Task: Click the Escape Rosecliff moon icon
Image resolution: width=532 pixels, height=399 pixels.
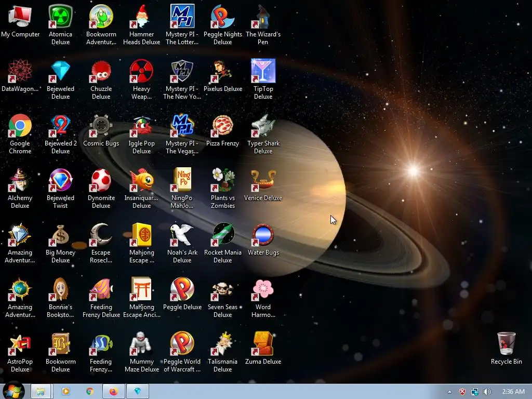Action: pos(101,235)
